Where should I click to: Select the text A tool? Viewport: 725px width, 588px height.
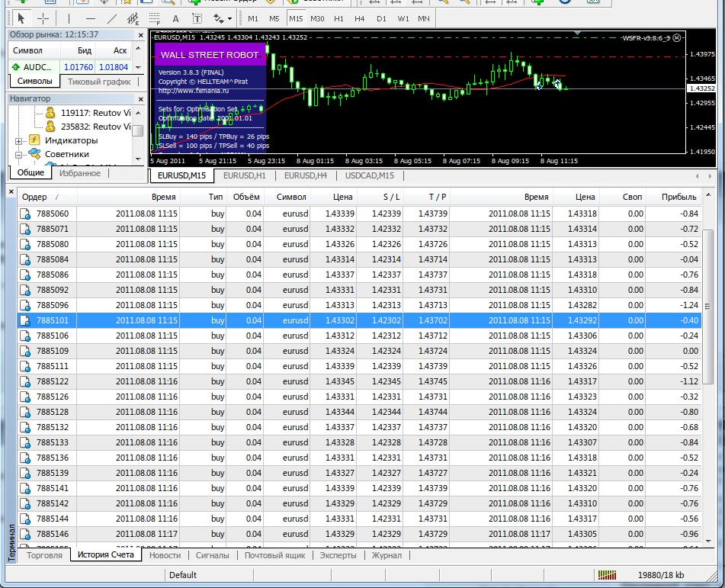click(x=175, y=18)
